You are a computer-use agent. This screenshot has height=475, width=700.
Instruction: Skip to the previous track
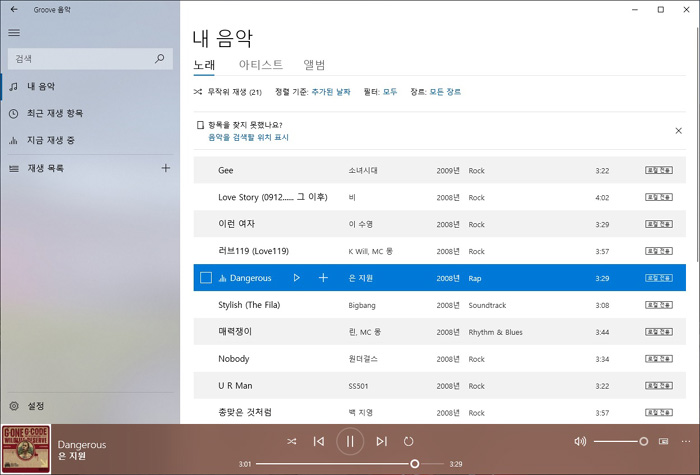pyautogui.click(x=319, y=442)
